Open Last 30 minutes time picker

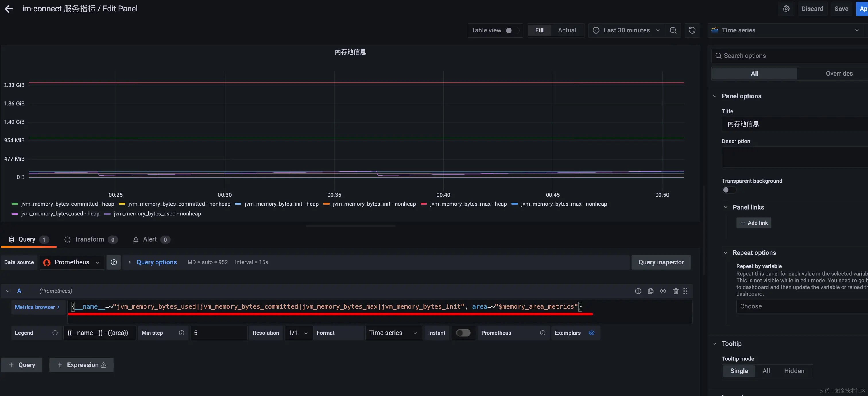[626, 30]
